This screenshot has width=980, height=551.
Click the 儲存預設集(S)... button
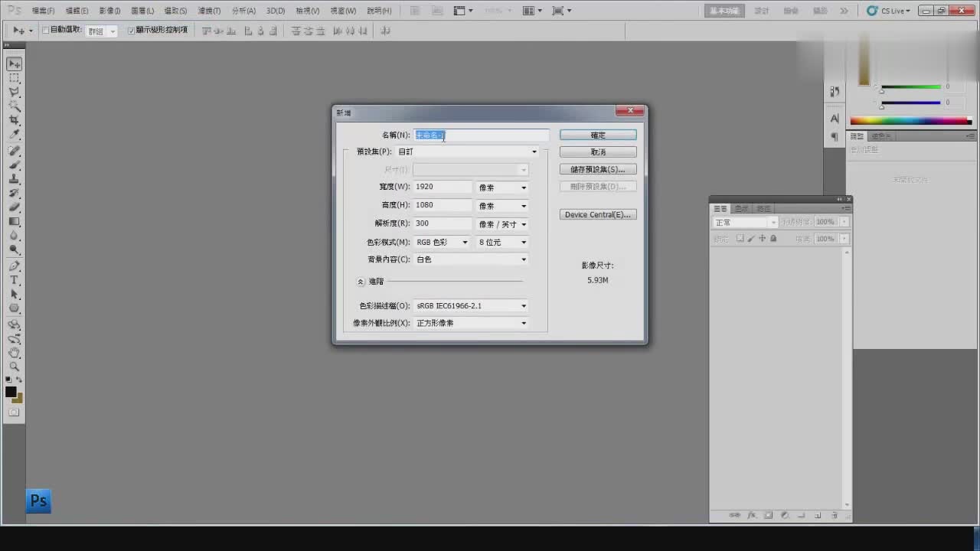[x=598, y=169]
